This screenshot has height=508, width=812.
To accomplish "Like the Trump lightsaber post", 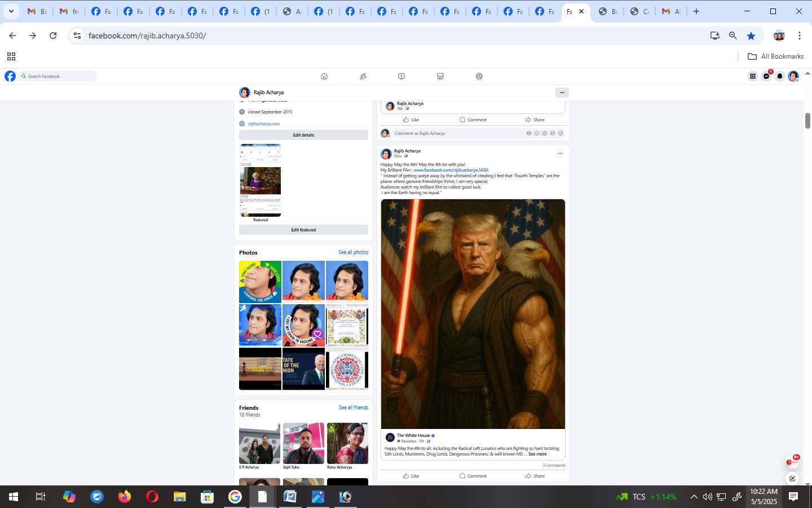I will 411,476.
